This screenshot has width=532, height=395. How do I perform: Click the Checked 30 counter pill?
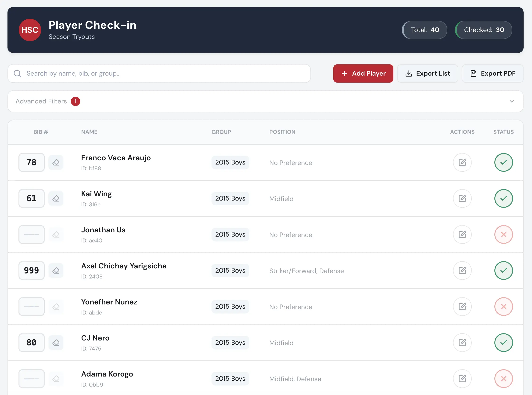(x=484, y=30)
